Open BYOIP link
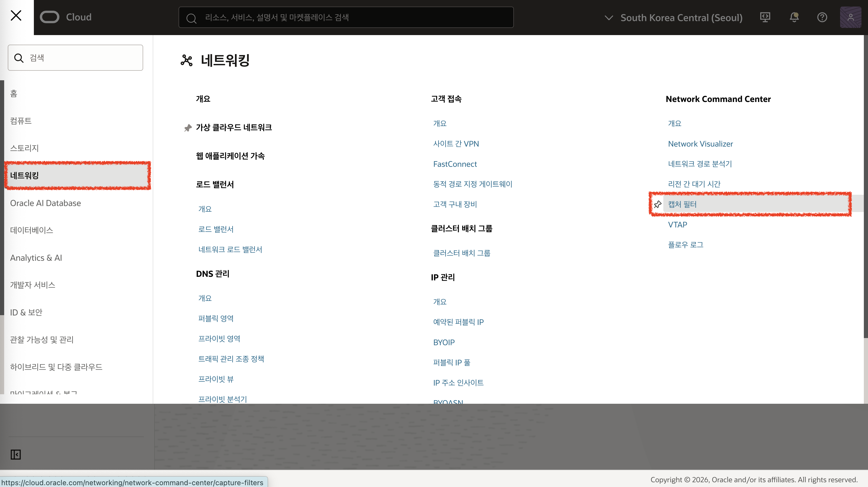The image size is (868, 487). (444, 342)
